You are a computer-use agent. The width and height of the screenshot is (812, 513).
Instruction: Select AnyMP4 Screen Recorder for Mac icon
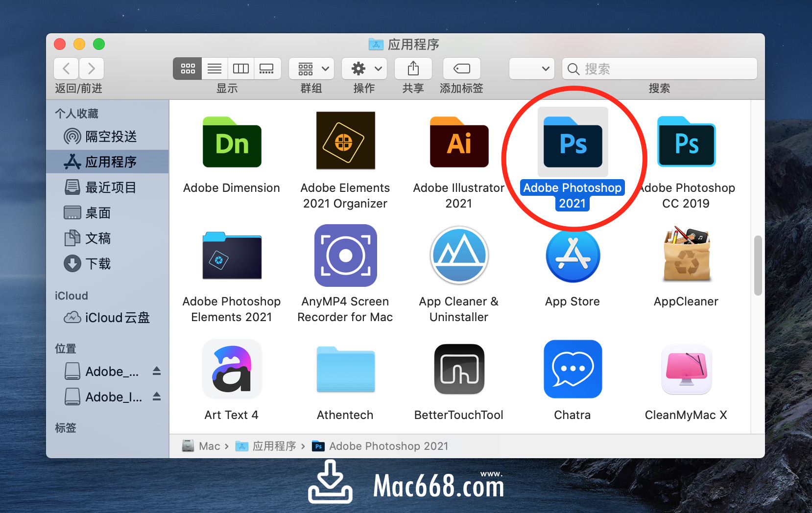click(345, 256)
